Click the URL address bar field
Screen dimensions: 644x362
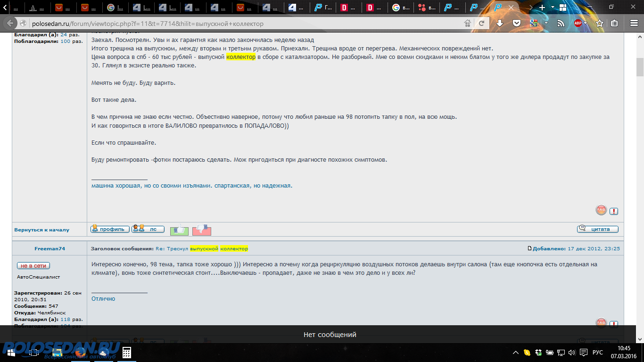[x=236, y=24]
